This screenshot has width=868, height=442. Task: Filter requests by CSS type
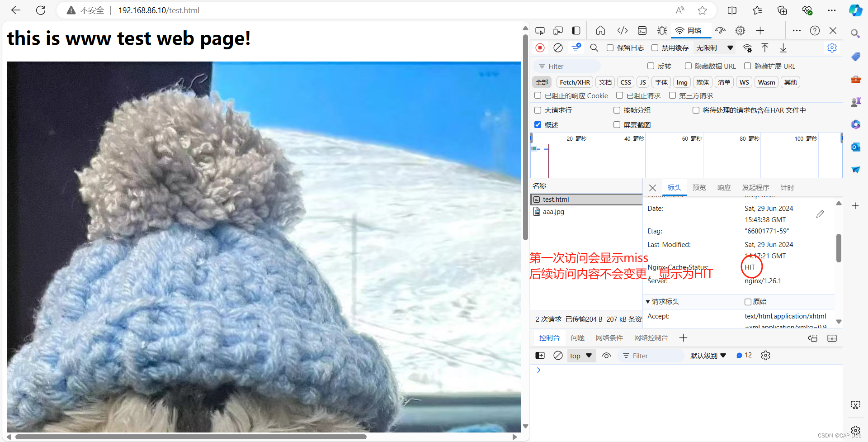(626, 82)
